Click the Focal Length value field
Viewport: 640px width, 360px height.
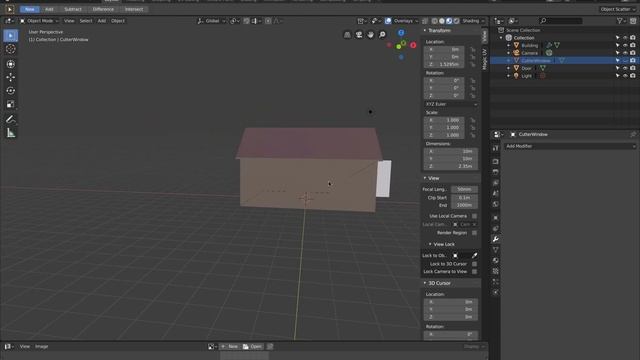(464, 189)
